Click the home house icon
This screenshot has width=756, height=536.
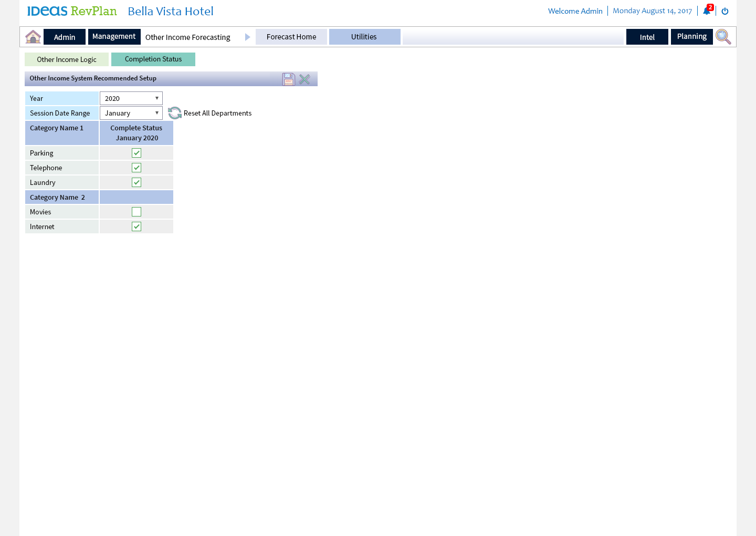(x=33, y=37)
